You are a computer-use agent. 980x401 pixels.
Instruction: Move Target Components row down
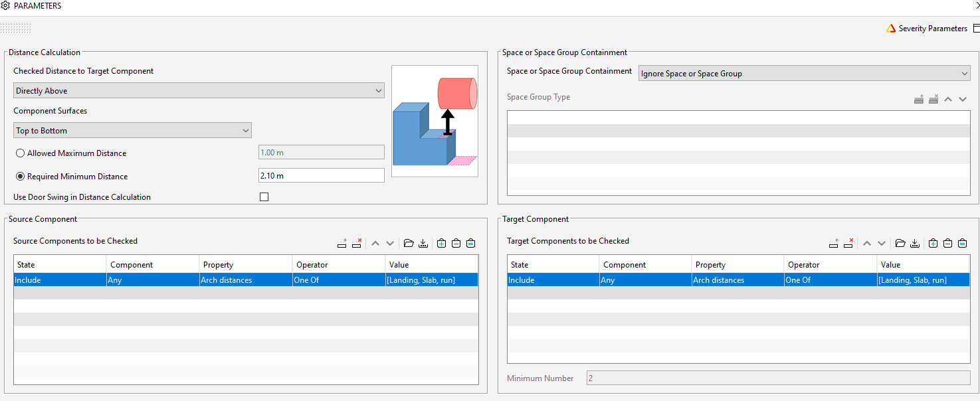click(x=882, y=244)
